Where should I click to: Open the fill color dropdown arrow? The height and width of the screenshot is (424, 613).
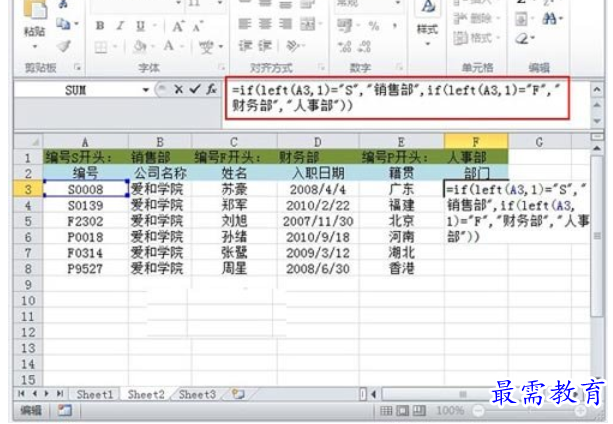point(154,47)
